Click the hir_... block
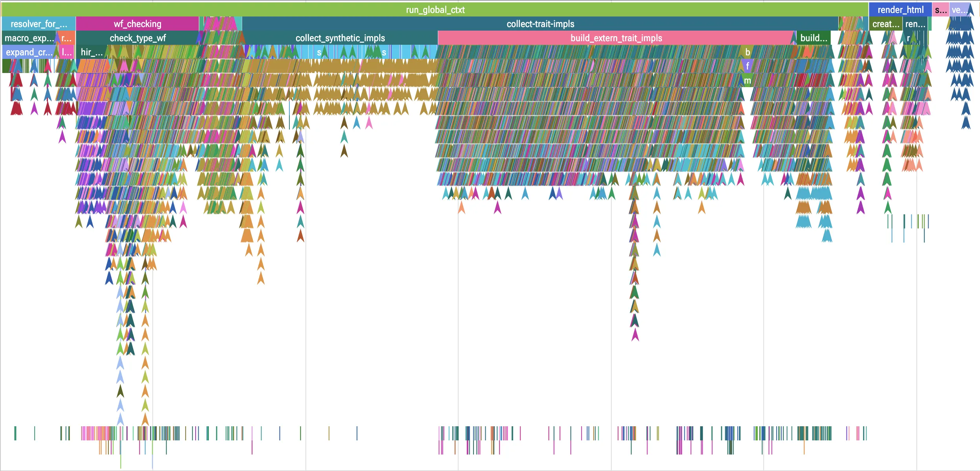The height and width of the screenshot is (471, 980). (92, 52)
